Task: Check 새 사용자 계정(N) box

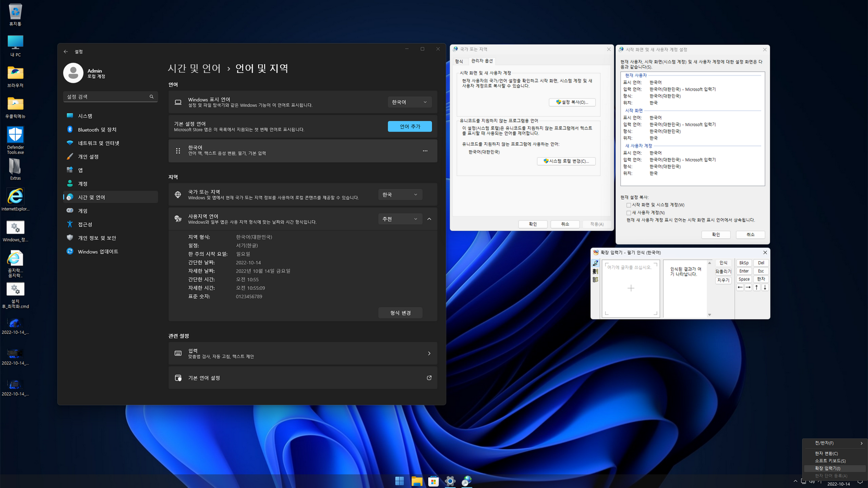Action: pyautogui.click(x=629, y=213)
